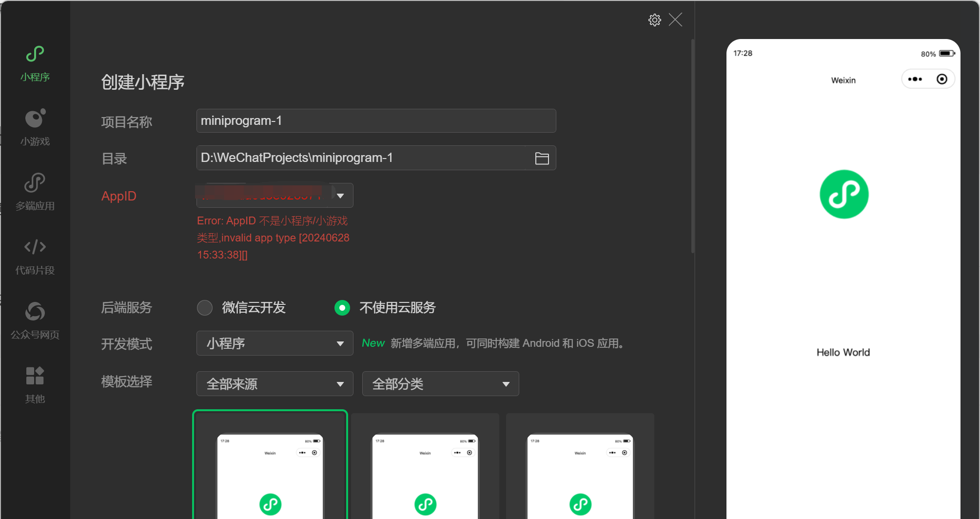The image size is (980, 519).
Task: Select the second template thumbnail
Action: point(425,466)
